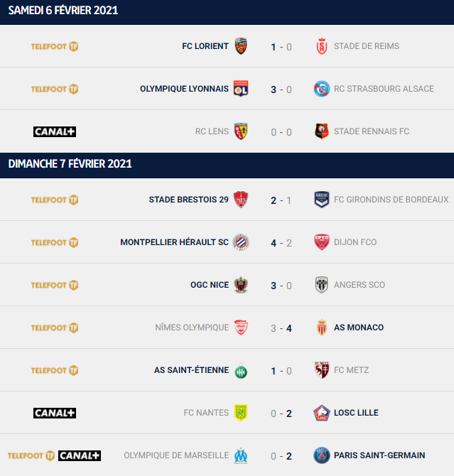Click the LOSC Lille crest
454x476 pixels.
point(322,413)
